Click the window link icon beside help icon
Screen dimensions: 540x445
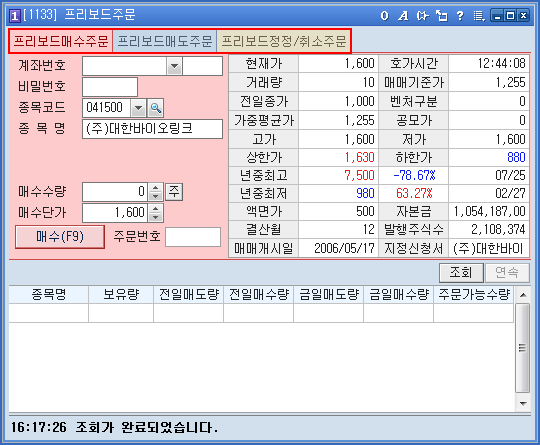tap(442, 15)
